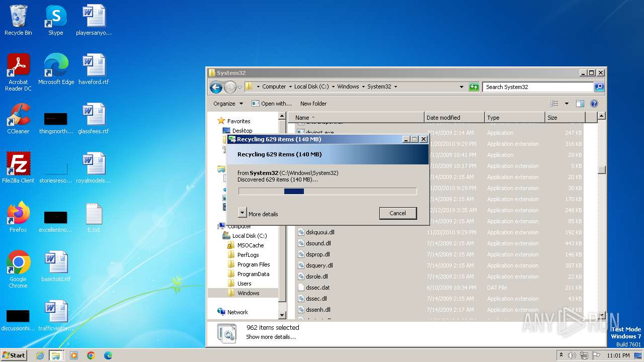
Task: Select dssec.dat file
Action: tap(317, 288)
